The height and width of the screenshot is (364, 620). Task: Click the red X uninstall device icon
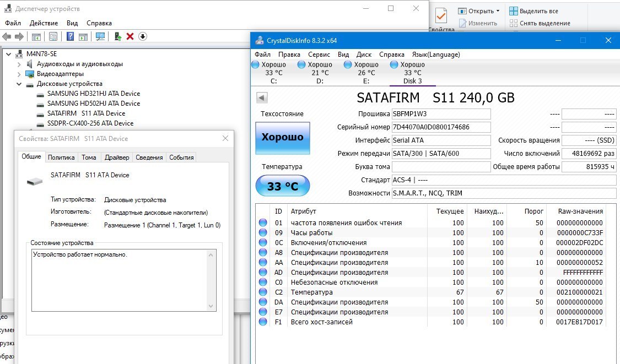(130, 36)
